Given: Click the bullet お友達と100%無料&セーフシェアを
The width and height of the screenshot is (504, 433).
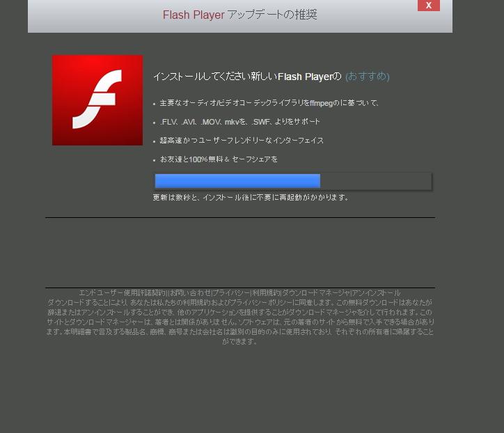Looking at the screenshot, I should (219, 159).
